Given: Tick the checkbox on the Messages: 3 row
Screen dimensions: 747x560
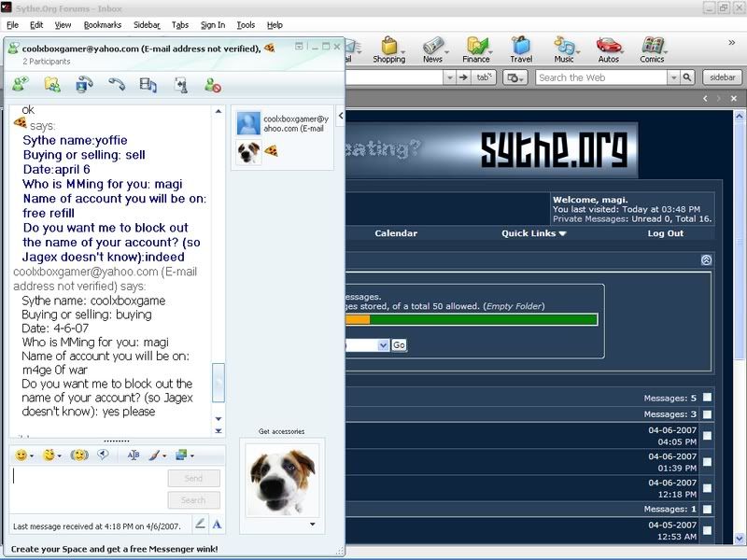Looking at the screenshot, I should point(708,414).
